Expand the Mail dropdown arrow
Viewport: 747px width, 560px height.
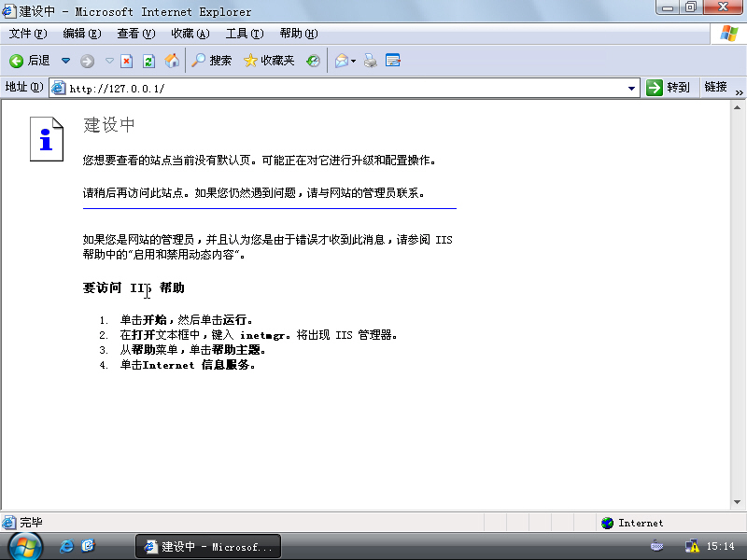[x=353, y=61]
